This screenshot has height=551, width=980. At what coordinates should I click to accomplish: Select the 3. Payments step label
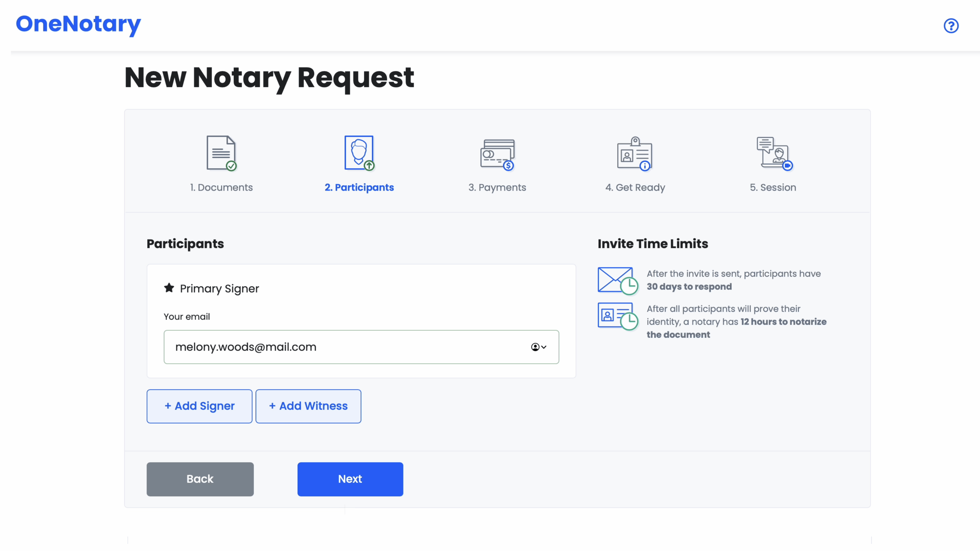497,187
